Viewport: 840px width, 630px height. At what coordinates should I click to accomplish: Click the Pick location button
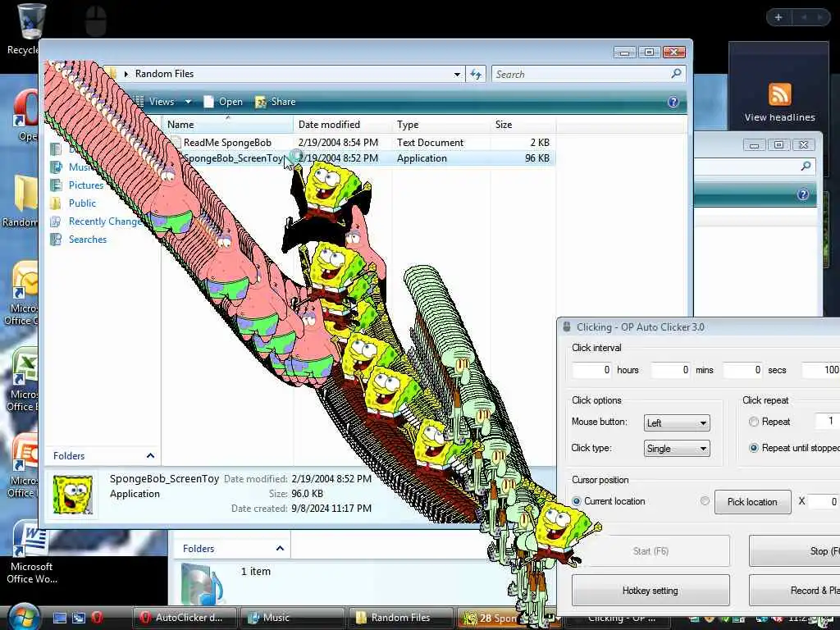(x=752, y=502)
